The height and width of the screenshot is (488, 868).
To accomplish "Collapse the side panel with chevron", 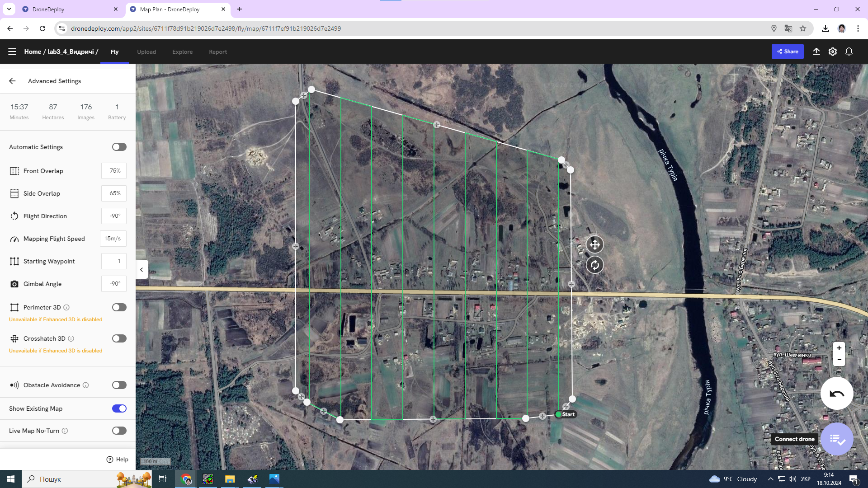I will (142, 270).
